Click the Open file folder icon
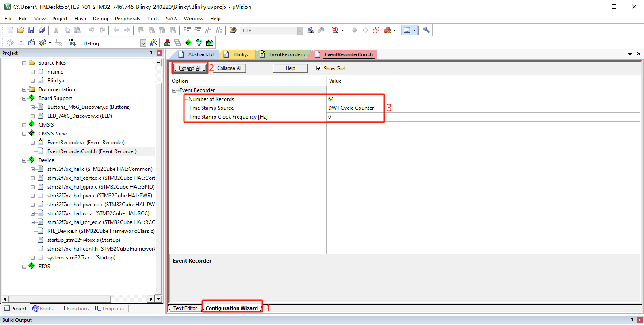Image resolution: width=644 pixels, height=325 pixels. coord(20,30)
